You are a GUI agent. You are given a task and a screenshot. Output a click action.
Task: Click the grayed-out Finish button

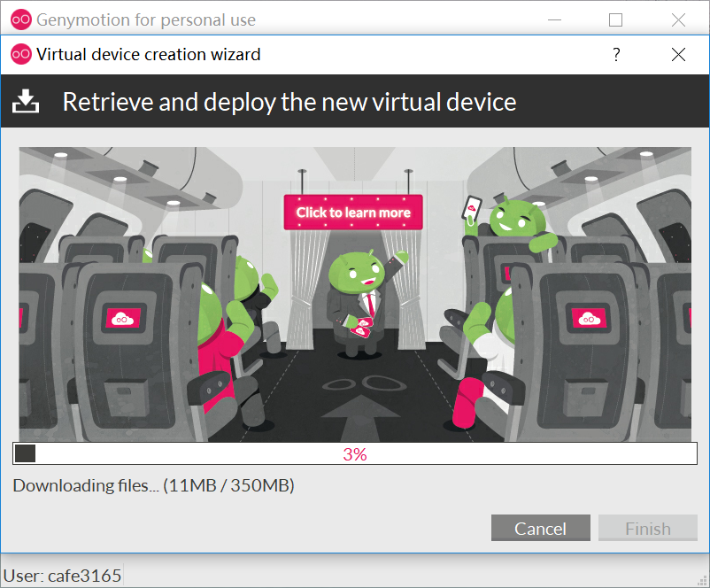pyautogui.click(x=648, y=528)
